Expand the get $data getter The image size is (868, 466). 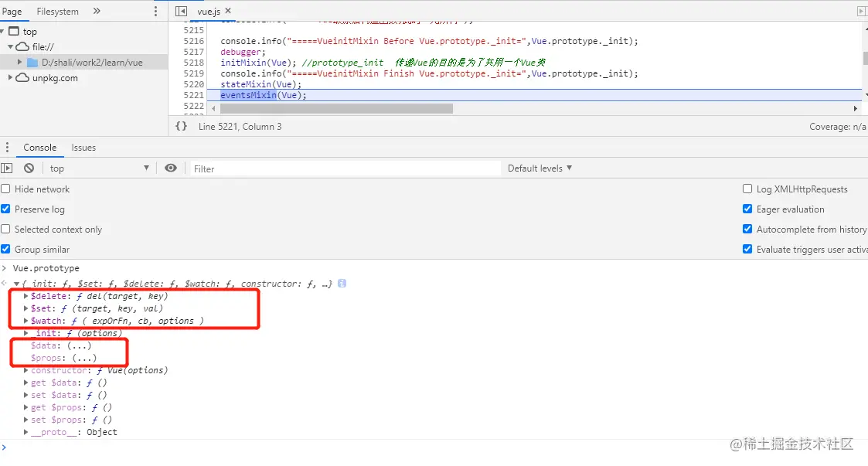pos(26,383)
